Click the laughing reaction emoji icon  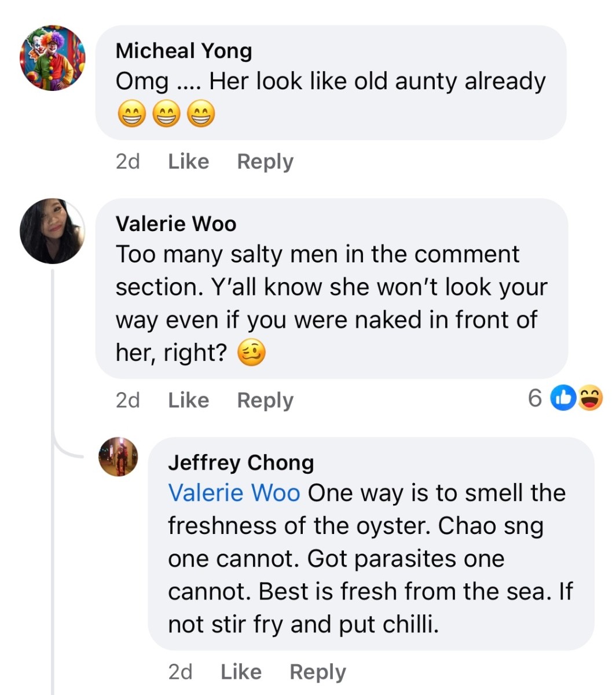click(x=589, y=398)
